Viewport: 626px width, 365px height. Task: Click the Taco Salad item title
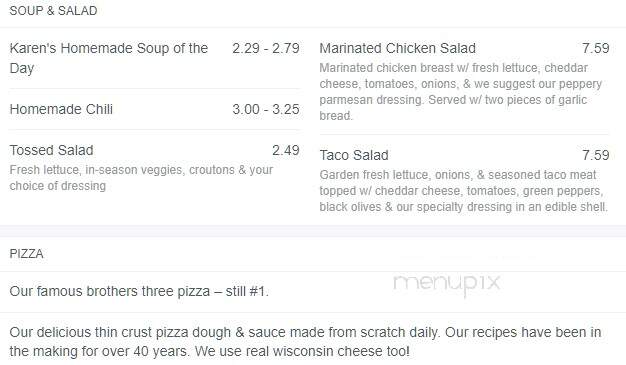coord(354,155)
